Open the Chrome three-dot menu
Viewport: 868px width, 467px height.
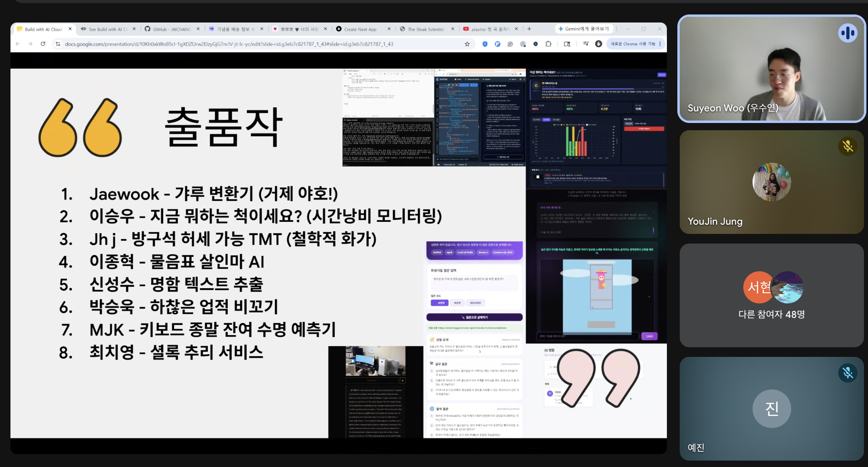(x=660, y=44)
